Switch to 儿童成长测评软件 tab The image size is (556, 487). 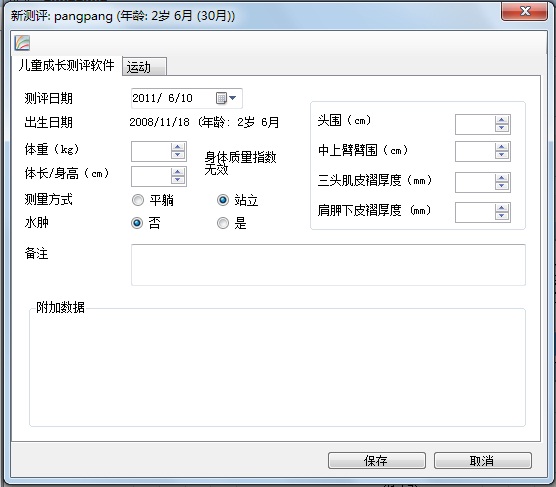67,65
